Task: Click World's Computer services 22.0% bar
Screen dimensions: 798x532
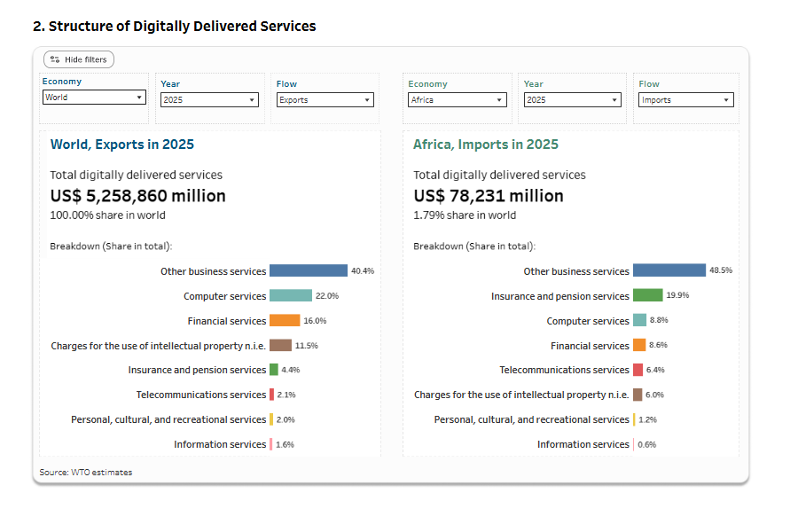Action: coord(291,296)
